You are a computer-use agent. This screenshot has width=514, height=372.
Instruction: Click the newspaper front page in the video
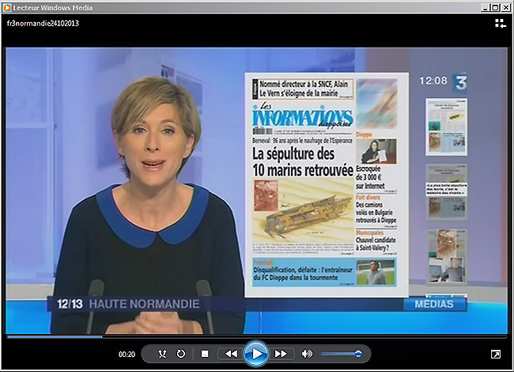click(x=327, y=184)
